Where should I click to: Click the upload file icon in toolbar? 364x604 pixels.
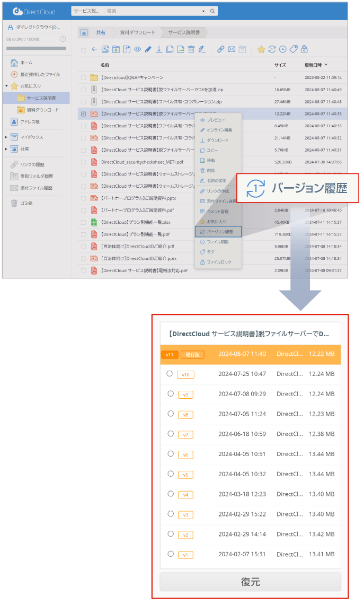tap(127, 49)
